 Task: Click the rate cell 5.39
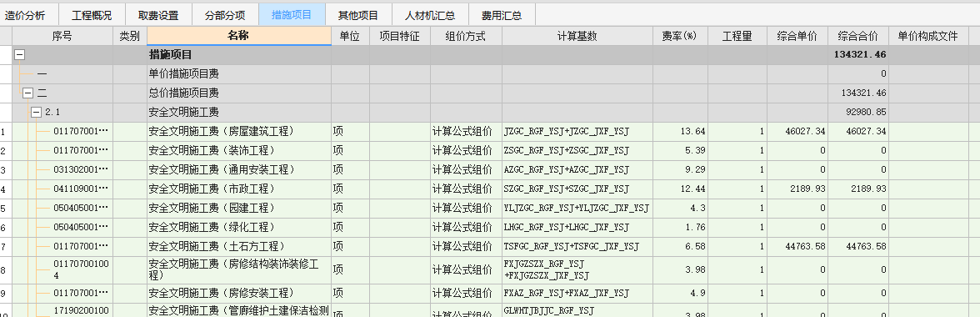pyautogui.click(x=681, y=151)
